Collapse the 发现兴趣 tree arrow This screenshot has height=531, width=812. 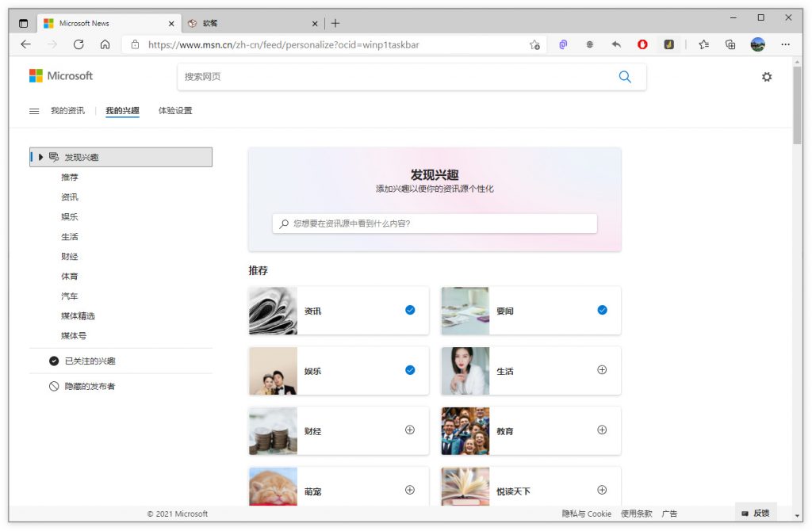(x=41, y=157)
